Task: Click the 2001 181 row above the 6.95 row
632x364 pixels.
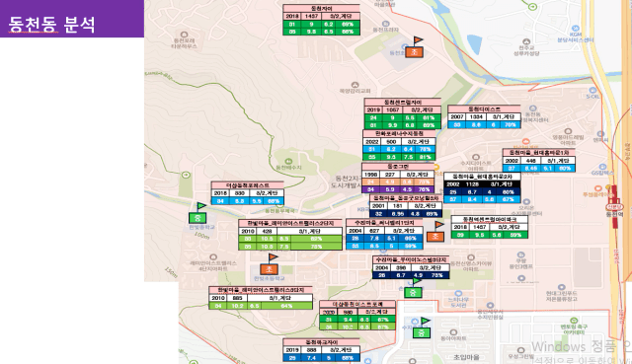Action: 406,206
